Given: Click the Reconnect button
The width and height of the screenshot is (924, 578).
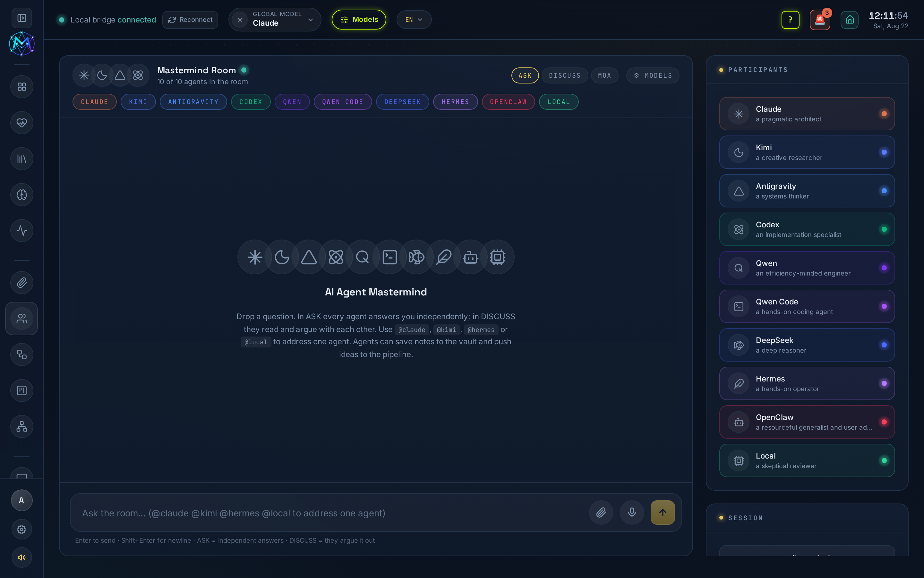Looking at the screenshot, I should (x=190, y=20).
